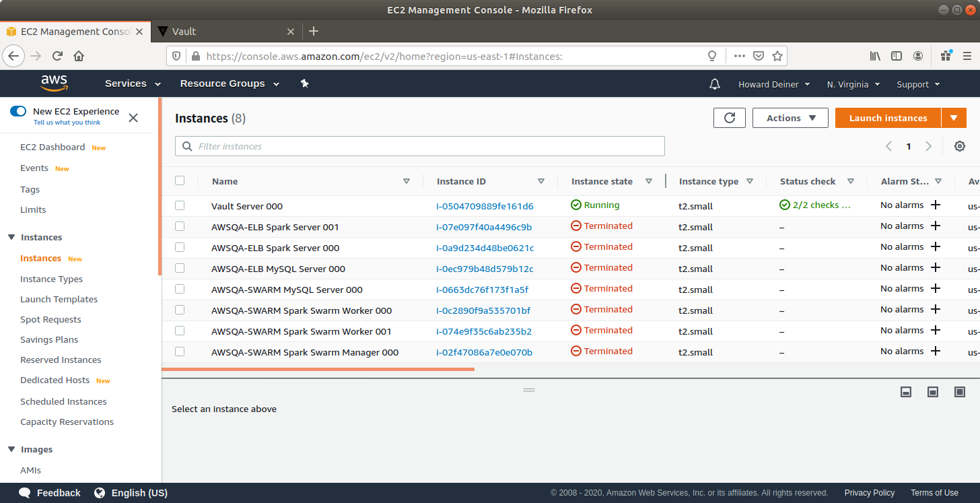Open Howard Deiner account menu
Viewport: 980px width, 503px height.
(773, 84)
